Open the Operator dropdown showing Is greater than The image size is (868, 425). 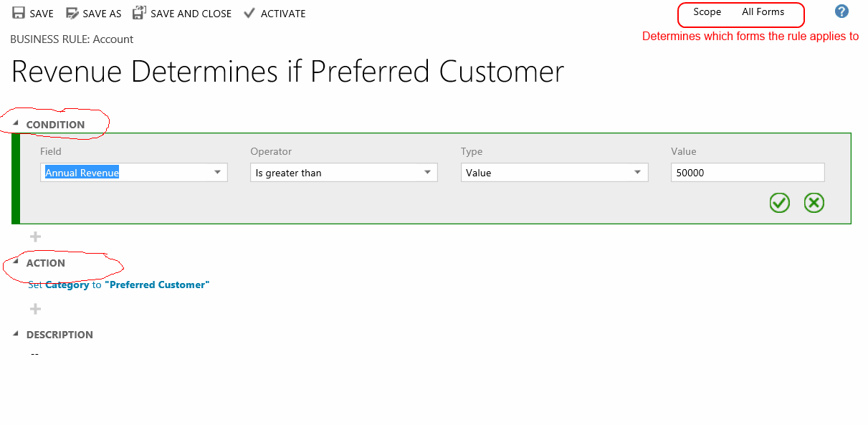click(x=428, y=172)
